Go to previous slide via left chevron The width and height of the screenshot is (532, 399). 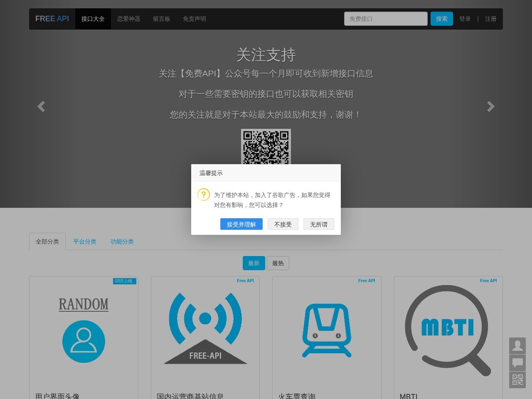pos(41,107)
